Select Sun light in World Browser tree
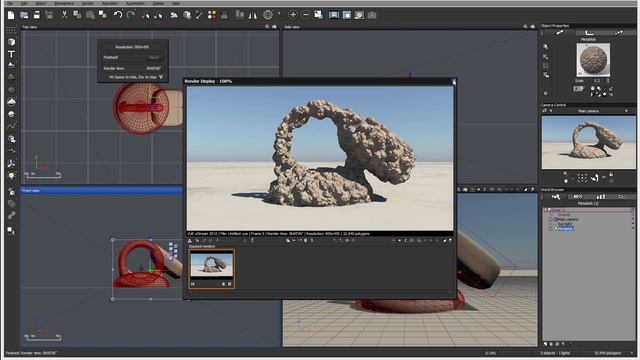Viewport: 640px width, 360px height. click(x=565, y=224)
